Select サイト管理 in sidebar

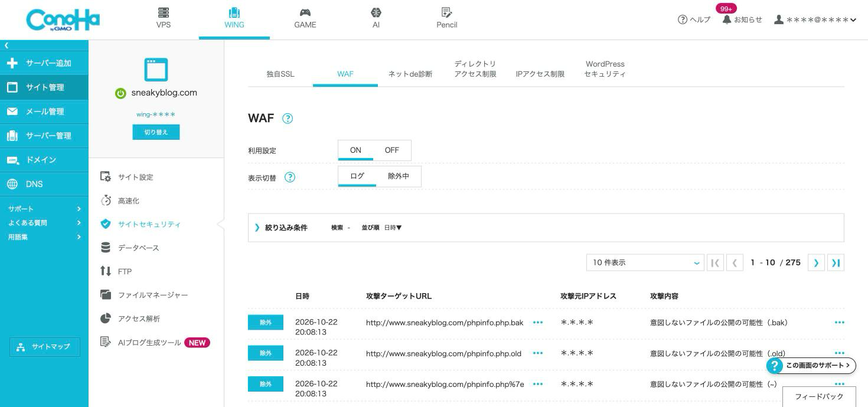tap(44, 87)
